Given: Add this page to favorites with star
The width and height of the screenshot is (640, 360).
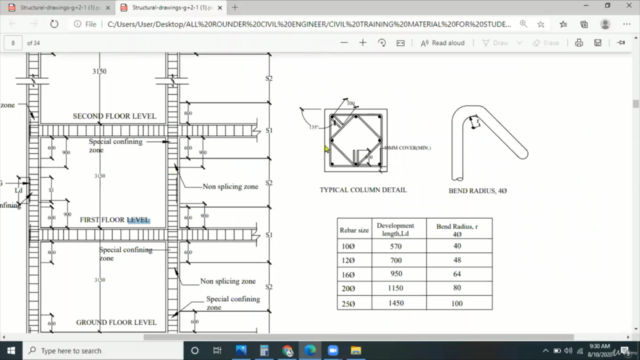Looking at the screenshot, I should [541, 24].
